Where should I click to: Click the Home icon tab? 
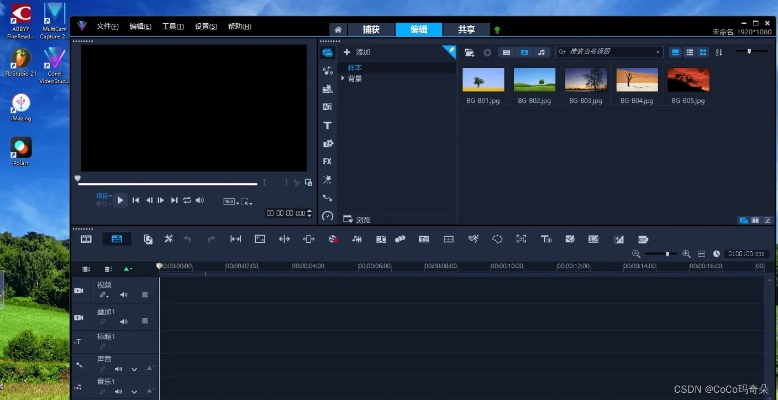coord(338,30)
